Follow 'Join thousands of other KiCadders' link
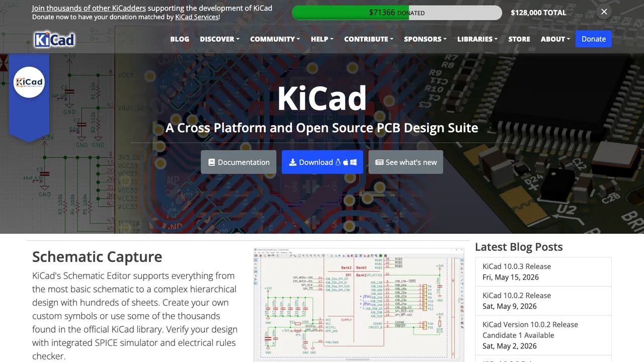This screenshot has width=644, height=362. point(89,8)
